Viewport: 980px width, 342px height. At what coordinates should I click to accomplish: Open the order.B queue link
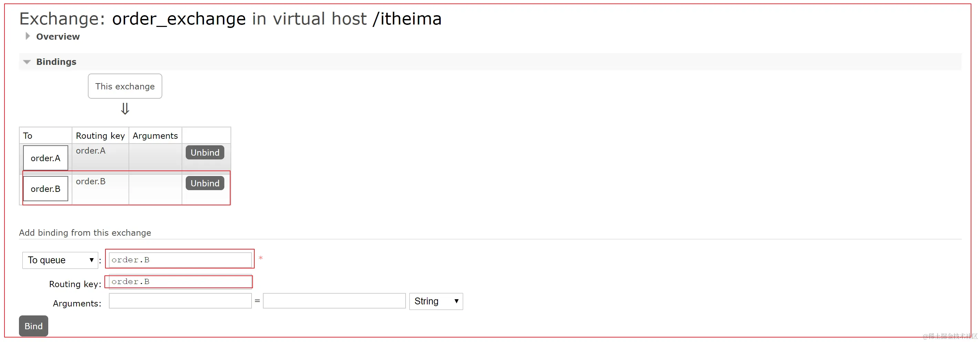pyautogui.click(x=45, y=189)
